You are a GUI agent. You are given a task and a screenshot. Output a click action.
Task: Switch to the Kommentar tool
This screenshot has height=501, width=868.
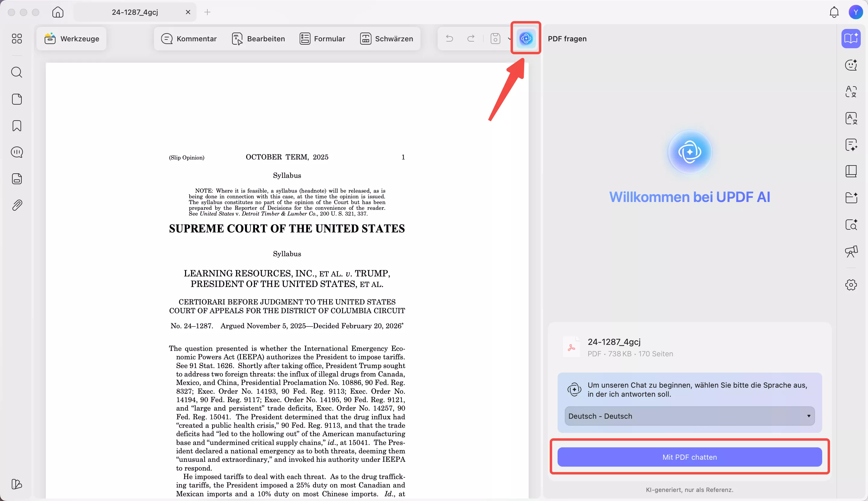(189, 39)
